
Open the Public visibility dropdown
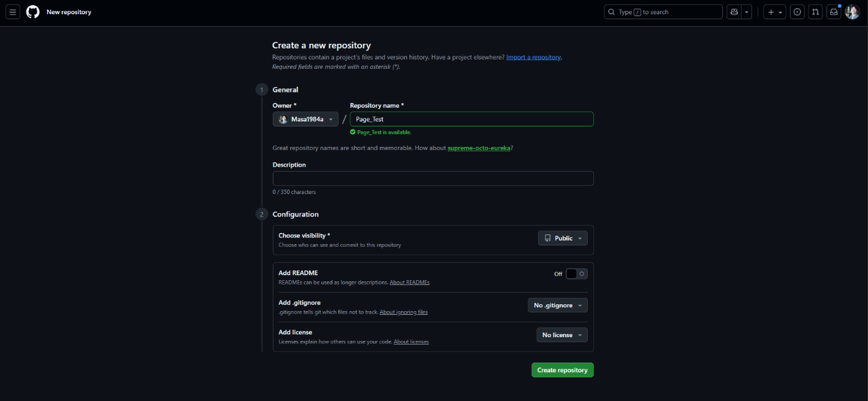pos(562,238)
